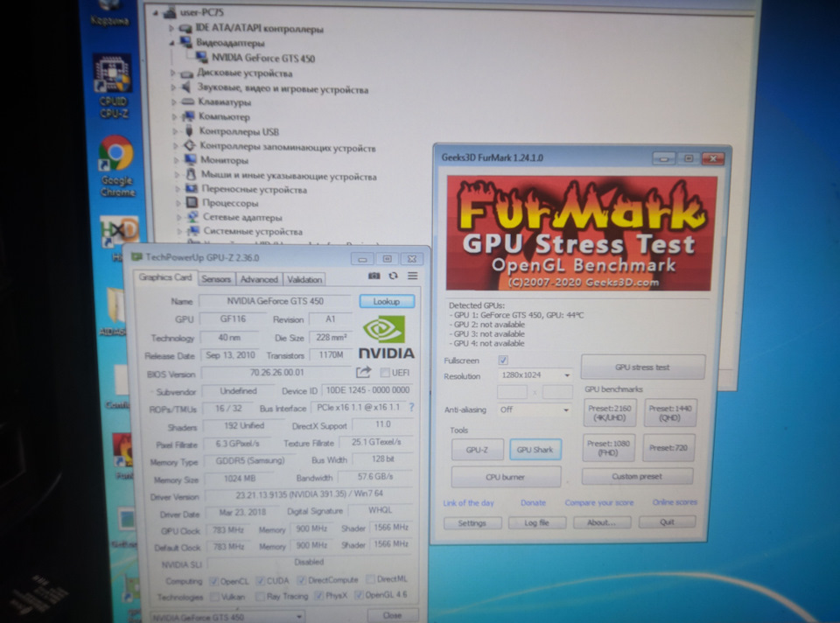
Task: Open GPU Shark tool
Action: [535, 450]
